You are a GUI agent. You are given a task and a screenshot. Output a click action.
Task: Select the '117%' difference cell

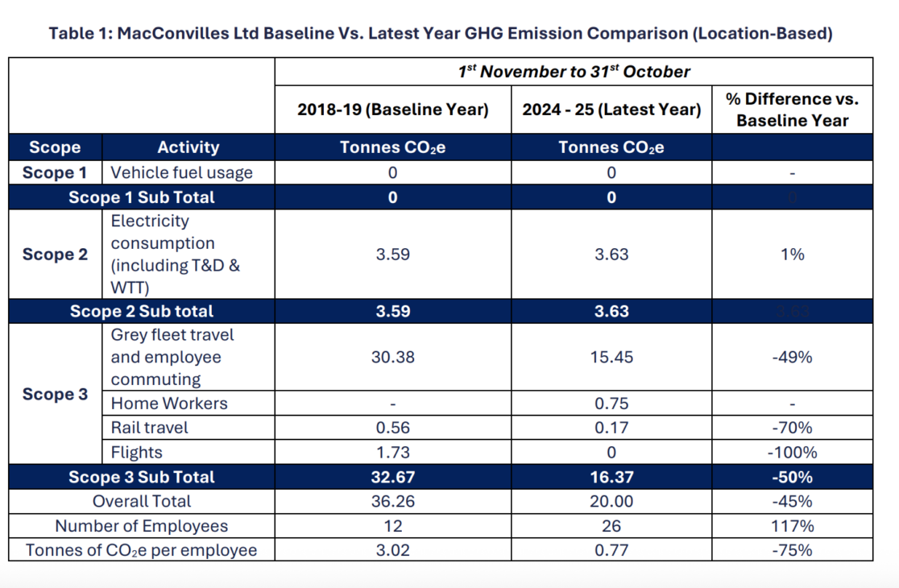click(793, 525)
